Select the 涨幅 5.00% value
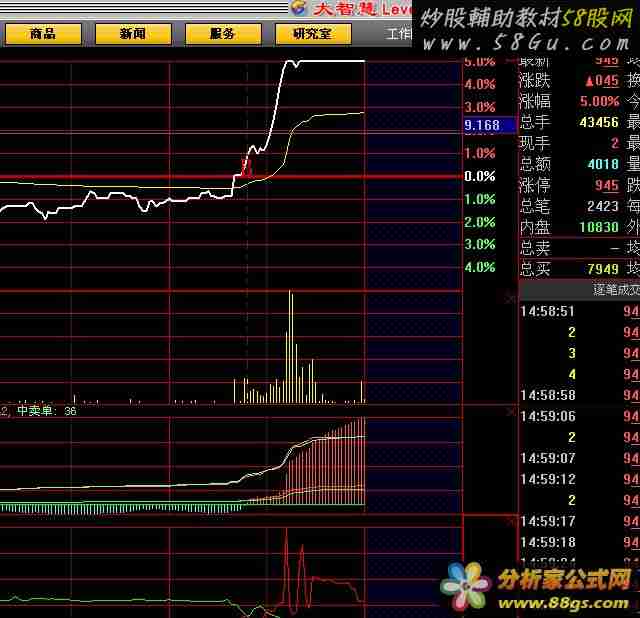Viewport: 640px width, 618px height. point(600,101)
